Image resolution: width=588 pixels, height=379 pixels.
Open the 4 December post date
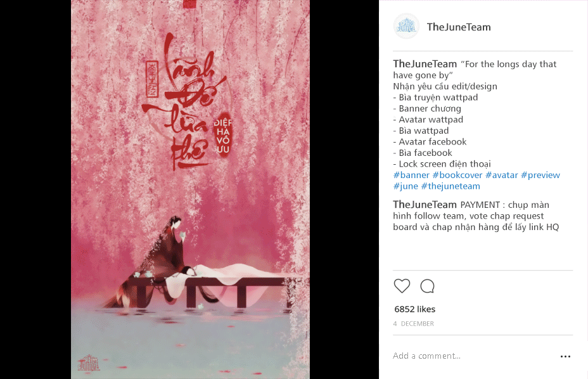click(x=413, y=323)
